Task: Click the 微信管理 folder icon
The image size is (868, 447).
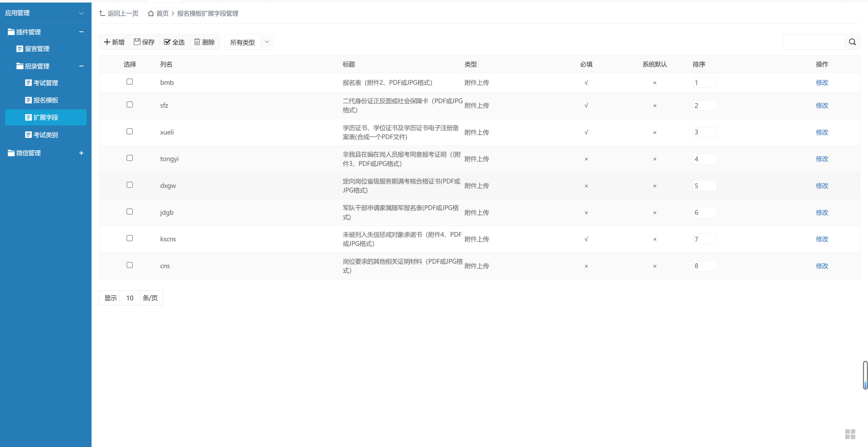Action: click(x=11, y=153)
